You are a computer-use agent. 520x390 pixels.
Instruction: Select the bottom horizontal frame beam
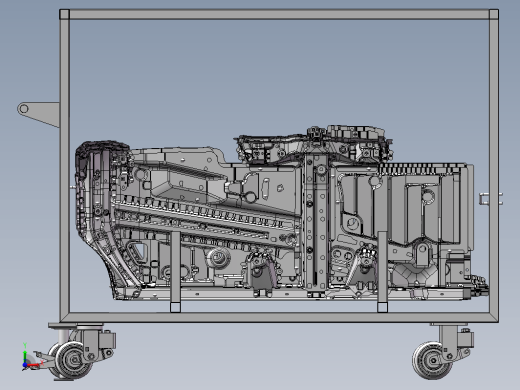coord(279,317)
